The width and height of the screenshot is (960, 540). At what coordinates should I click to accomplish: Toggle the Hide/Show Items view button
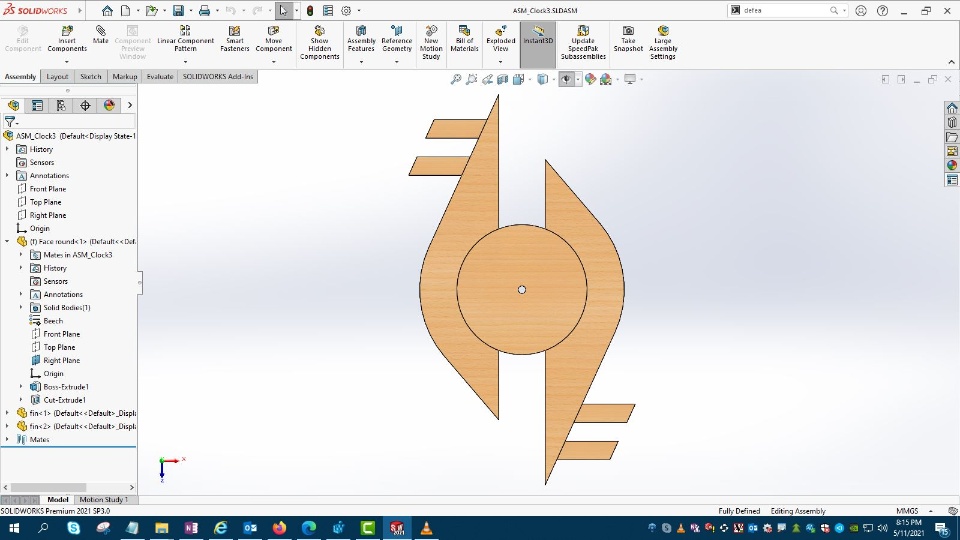point(567,79)
